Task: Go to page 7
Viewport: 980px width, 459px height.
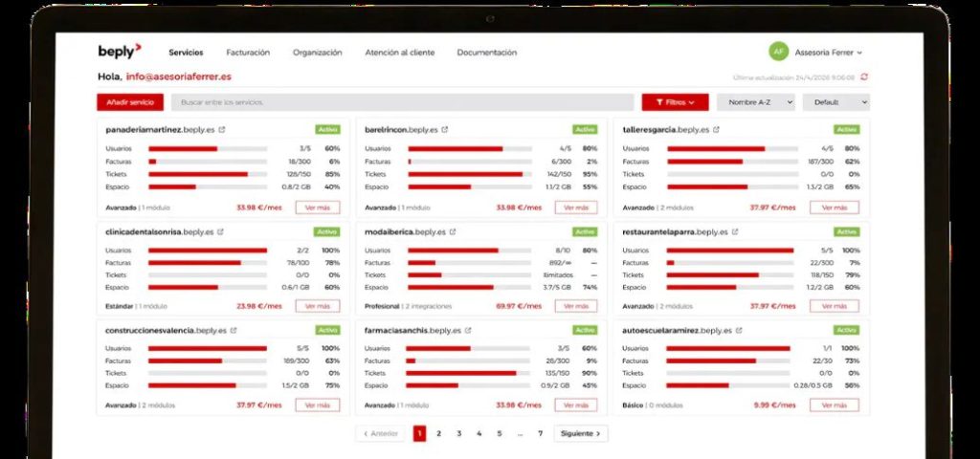Action: 540,433
